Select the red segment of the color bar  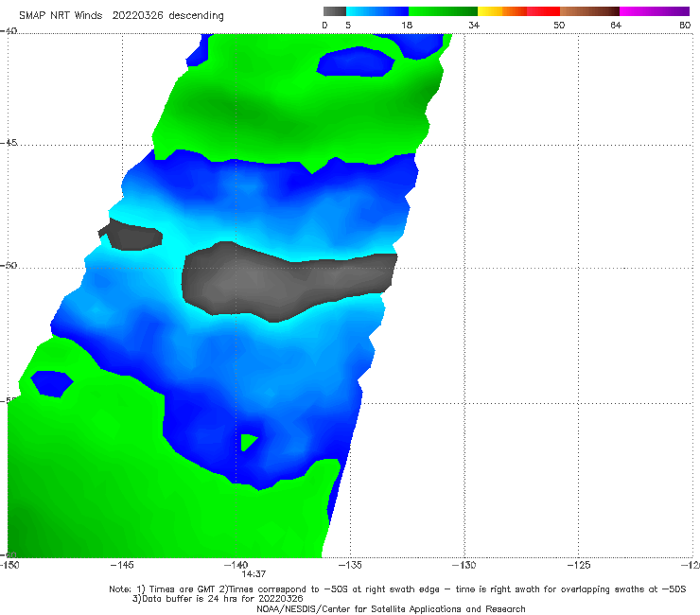coord(543,11)
